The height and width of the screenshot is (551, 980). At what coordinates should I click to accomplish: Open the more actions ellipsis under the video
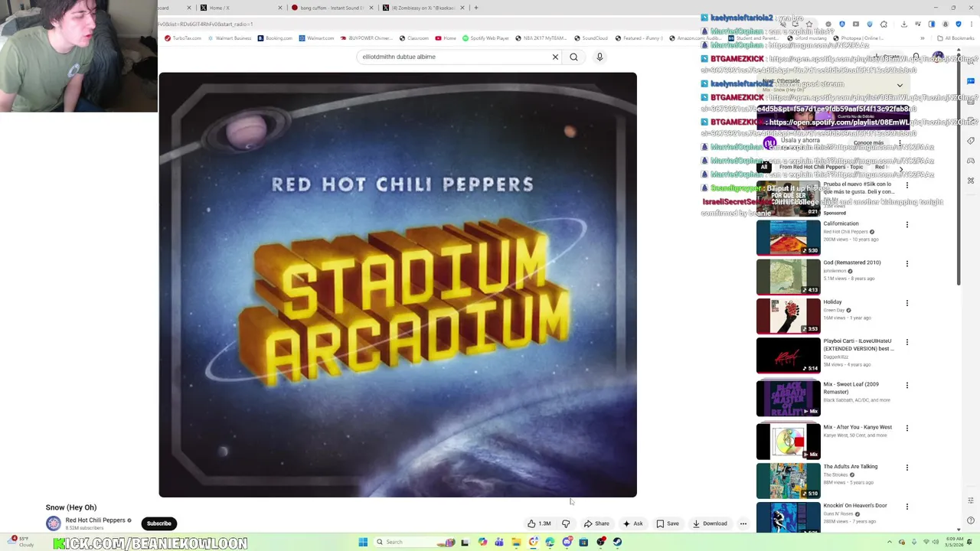click(x=743, y=523)
